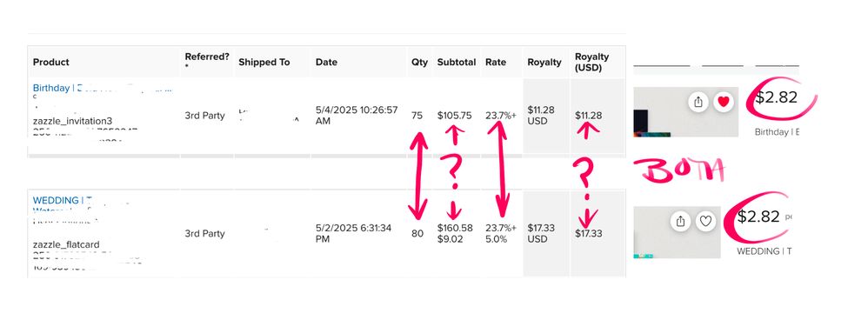Click the Date column header
The width and height of the screenshot is (868, 320).
[x=326, y=62]
